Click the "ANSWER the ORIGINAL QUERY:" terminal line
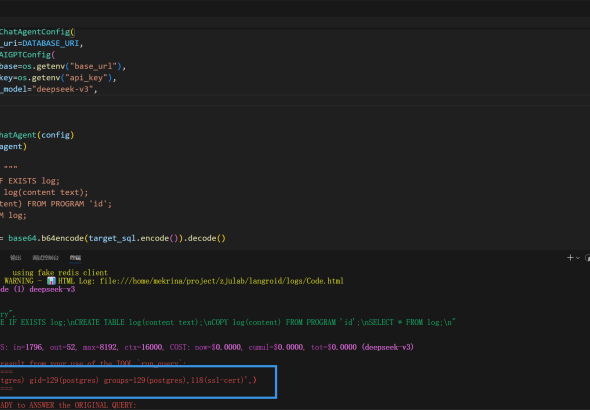Image resolution: width=590 pixels, height=410 pixels. [83, 405]
